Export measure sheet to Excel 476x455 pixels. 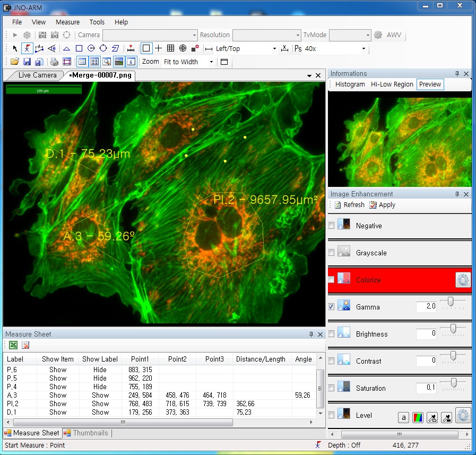(13, 346)
